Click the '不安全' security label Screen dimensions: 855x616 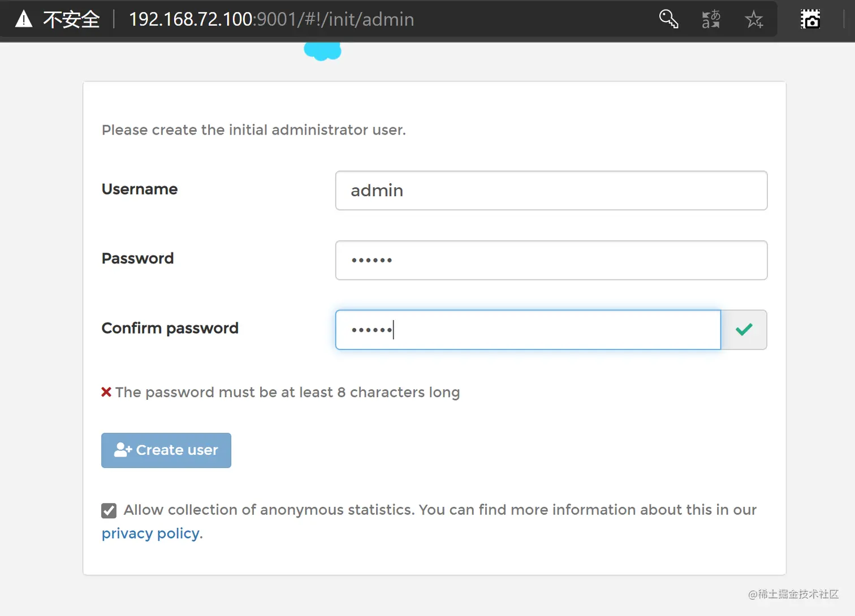[x=71, y=20]
